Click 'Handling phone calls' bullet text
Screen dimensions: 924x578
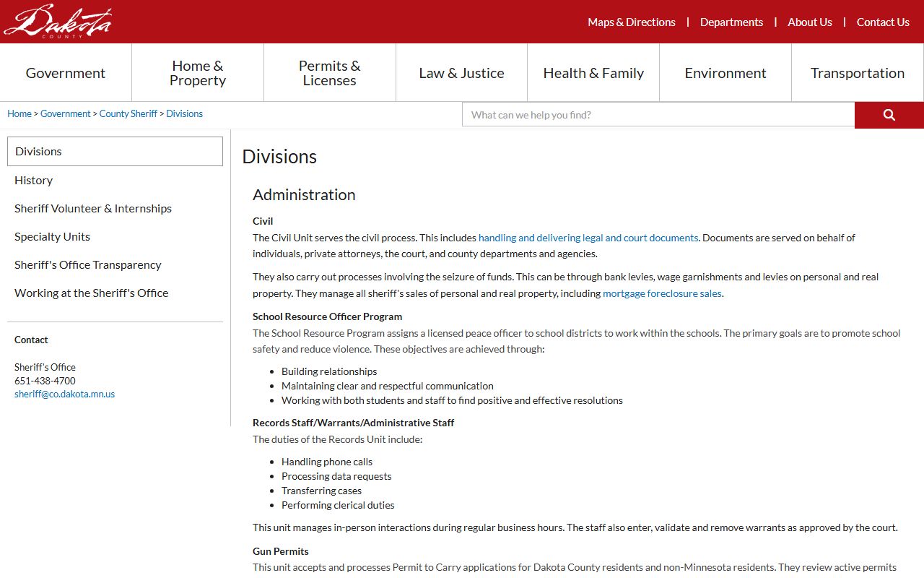click(327, 462)
